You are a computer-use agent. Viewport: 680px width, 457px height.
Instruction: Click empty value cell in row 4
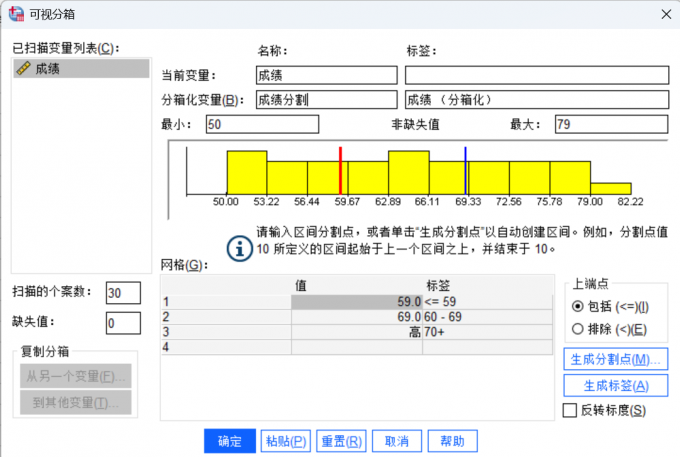click(357, 347)
